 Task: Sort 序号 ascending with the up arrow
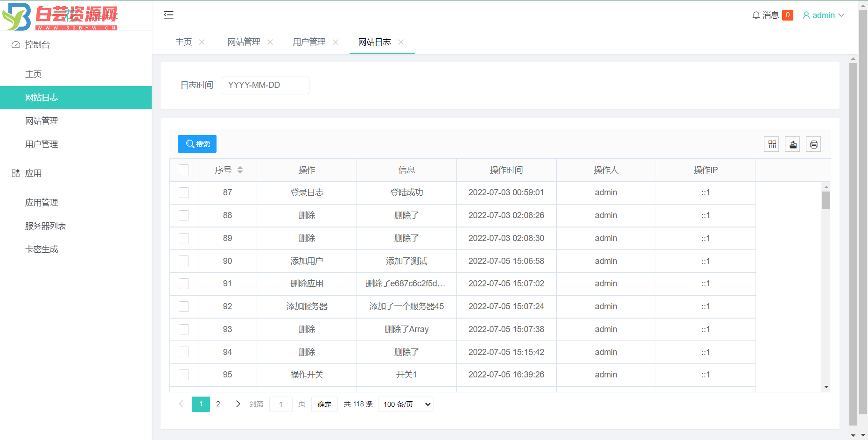pos(240,168)
